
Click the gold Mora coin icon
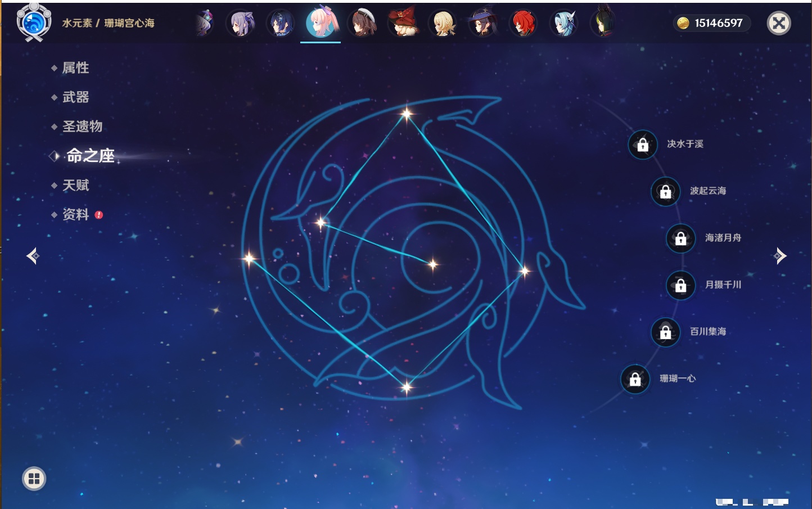683,23
